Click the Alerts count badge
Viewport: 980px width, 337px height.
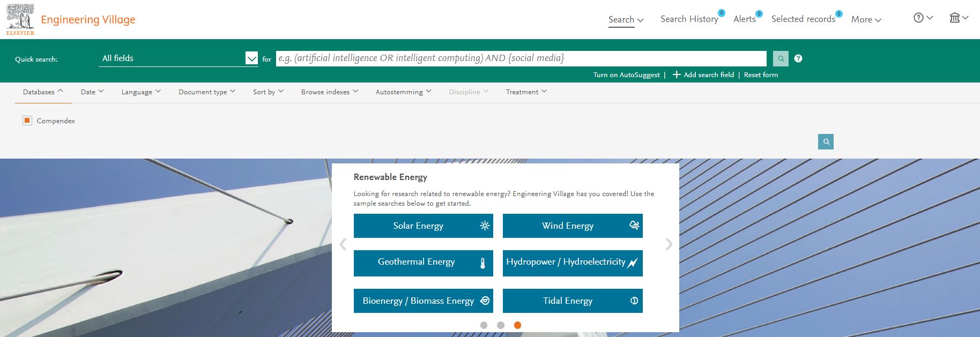[x=759, y=13]
